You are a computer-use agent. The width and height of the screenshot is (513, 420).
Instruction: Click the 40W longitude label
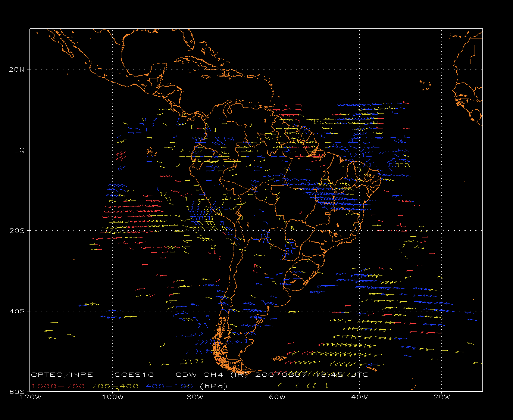click(x=359, y=397)
